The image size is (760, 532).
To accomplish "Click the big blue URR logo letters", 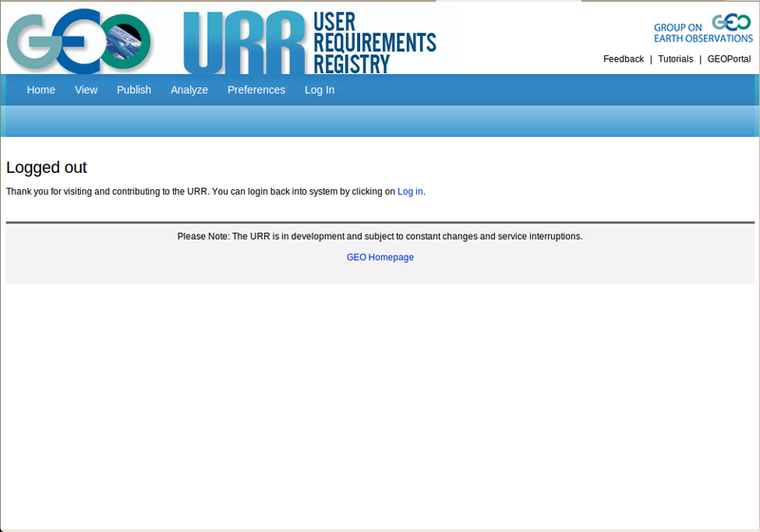I will (x=243, y=44).
